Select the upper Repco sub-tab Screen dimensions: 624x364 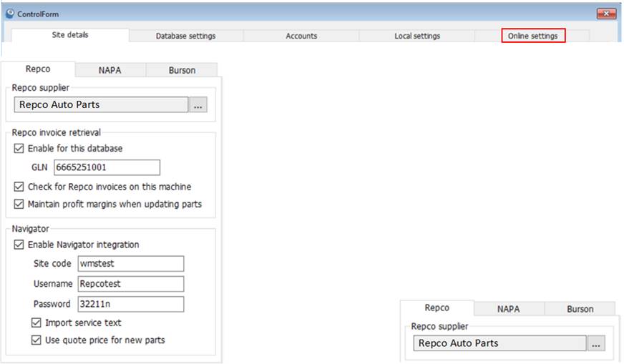pyautogui.click(x=38, y=69)
